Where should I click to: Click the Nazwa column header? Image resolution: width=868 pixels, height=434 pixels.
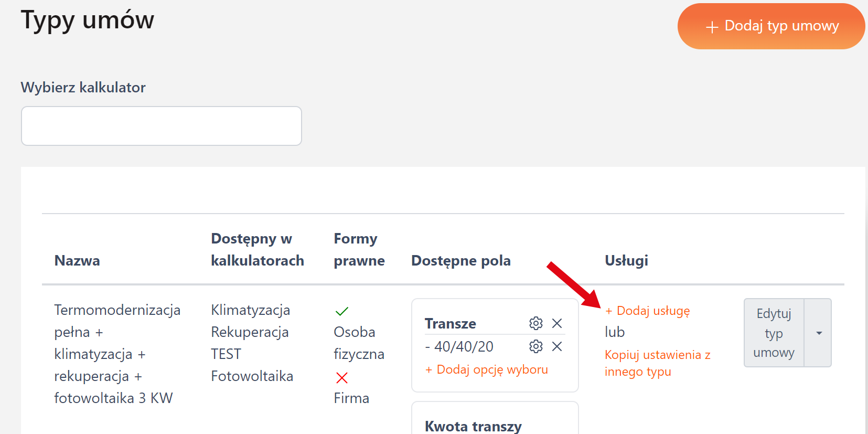(x=77, y=261)
